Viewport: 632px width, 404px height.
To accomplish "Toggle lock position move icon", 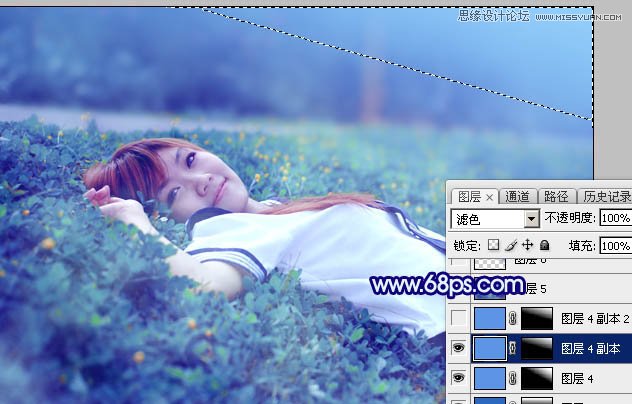I will click(x=527, y=245).
